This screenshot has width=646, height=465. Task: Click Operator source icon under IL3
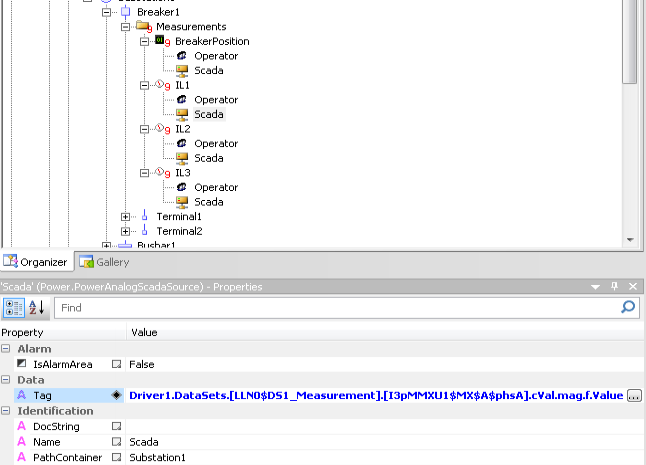[182, 187]
